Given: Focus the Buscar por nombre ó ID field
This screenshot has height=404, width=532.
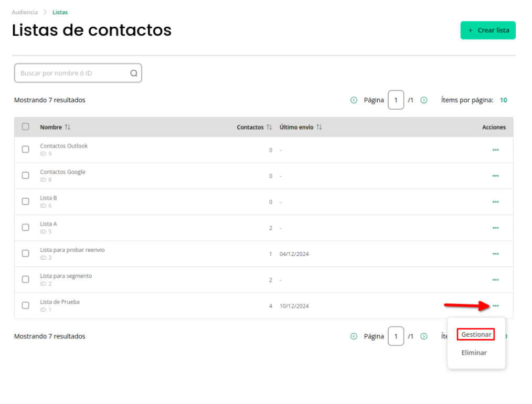Looking at the screenshot, I should coord(78,73).
